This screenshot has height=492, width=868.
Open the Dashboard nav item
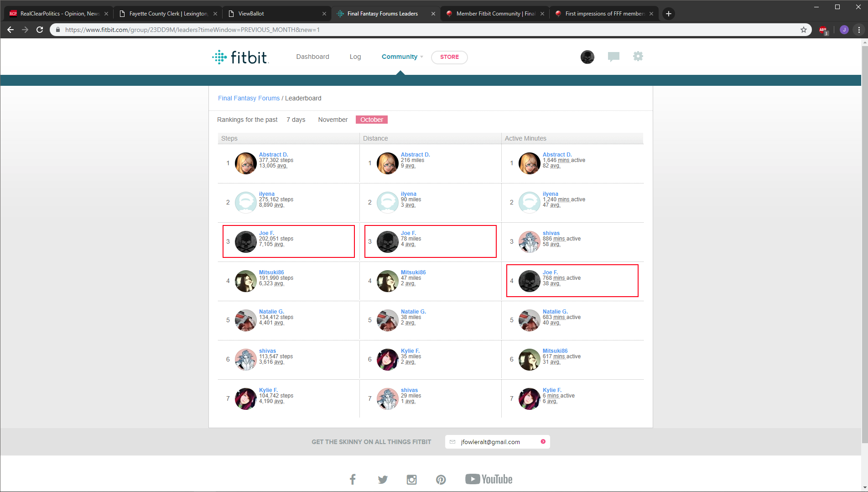point(312,57)
